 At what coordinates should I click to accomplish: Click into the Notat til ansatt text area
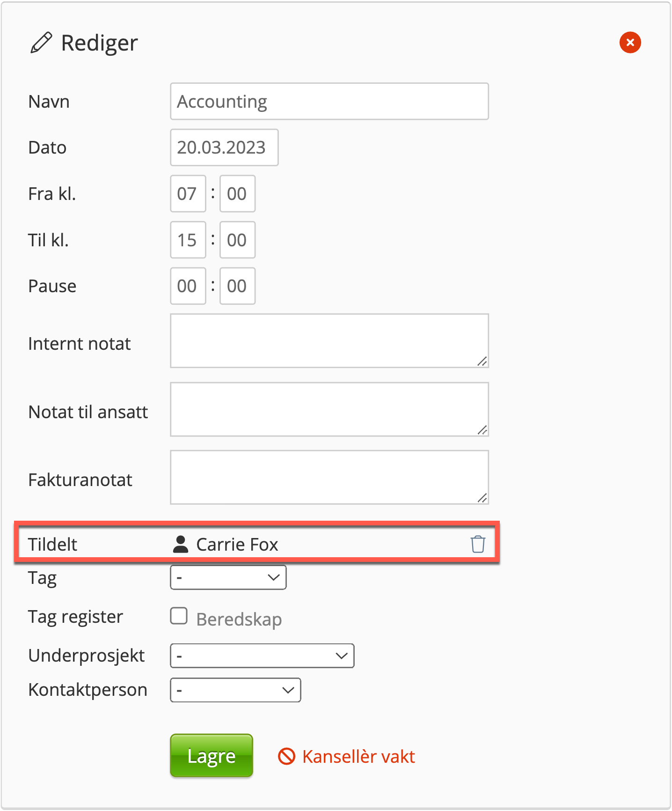tap(329, 409)
